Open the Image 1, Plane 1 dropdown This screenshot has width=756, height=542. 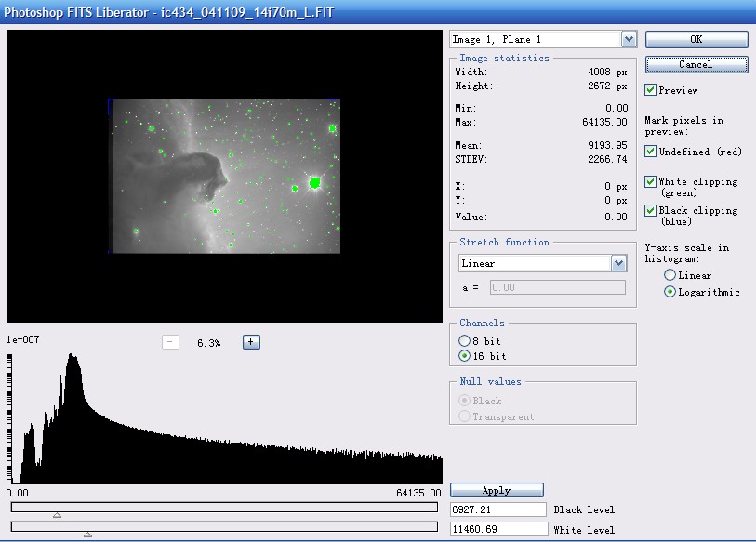[629, 40]
